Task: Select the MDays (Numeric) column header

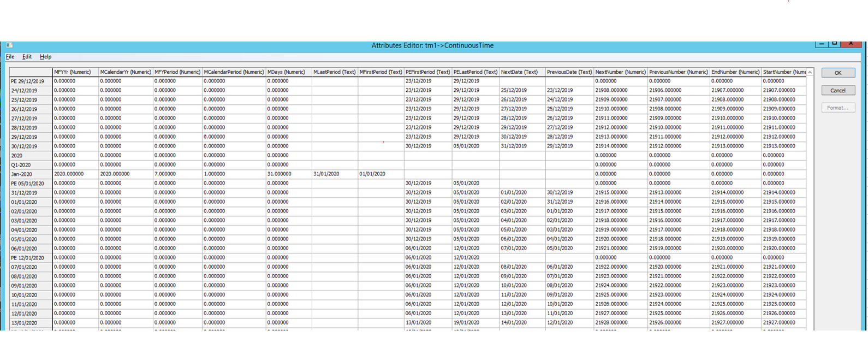Action: pyautogui.click(x=289, y=72)
